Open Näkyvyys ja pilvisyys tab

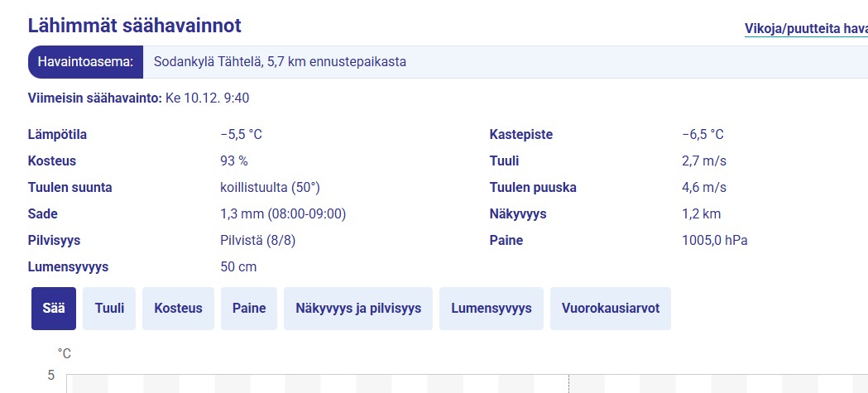pos(358,309)
